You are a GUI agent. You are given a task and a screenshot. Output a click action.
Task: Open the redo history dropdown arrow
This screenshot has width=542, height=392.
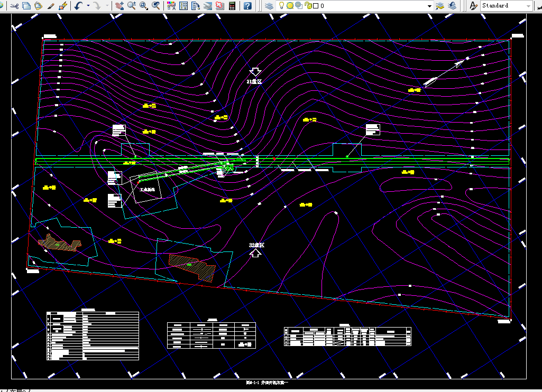pos(107,6)
